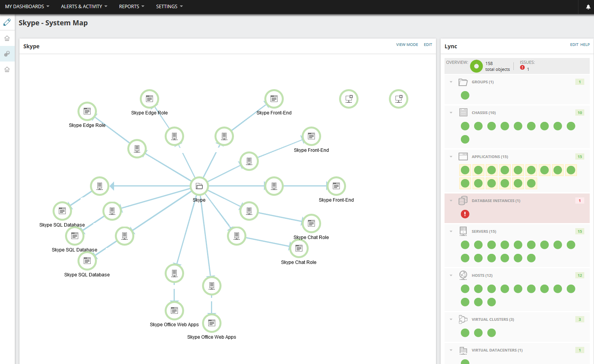Open the notifications bell icon

coord(588,7)
